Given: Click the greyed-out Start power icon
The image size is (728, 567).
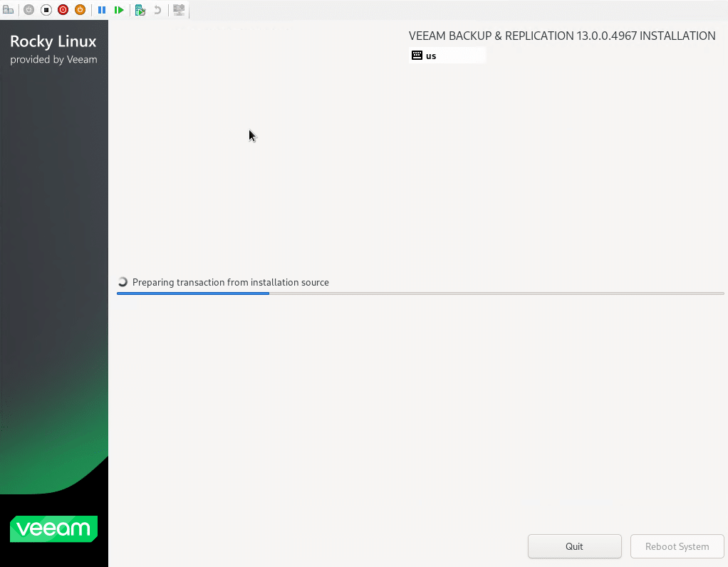Looking at the screenshot, I should 29,10.
